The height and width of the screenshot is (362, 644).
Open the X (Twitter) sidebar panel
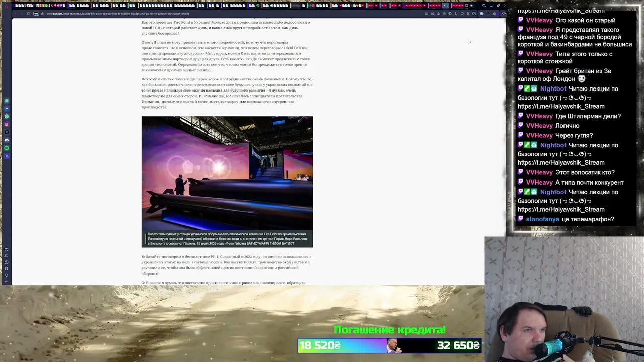(7, 132)
